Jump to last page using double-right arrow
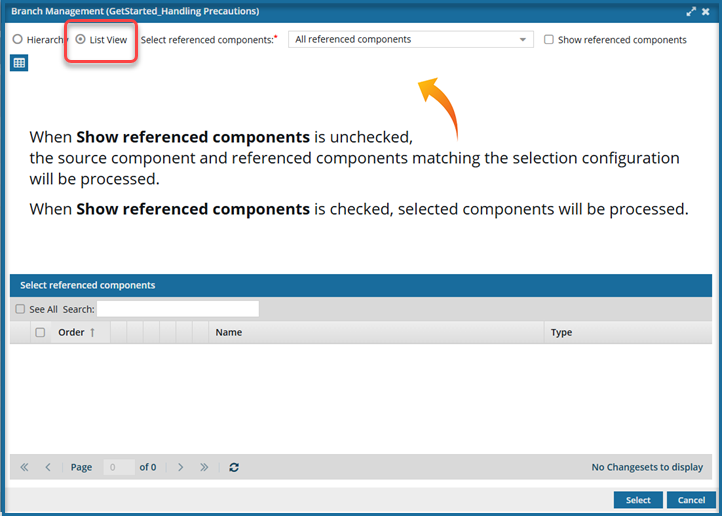Image resolution: width=722 pixels, height=516 pixels. [204, 467]
